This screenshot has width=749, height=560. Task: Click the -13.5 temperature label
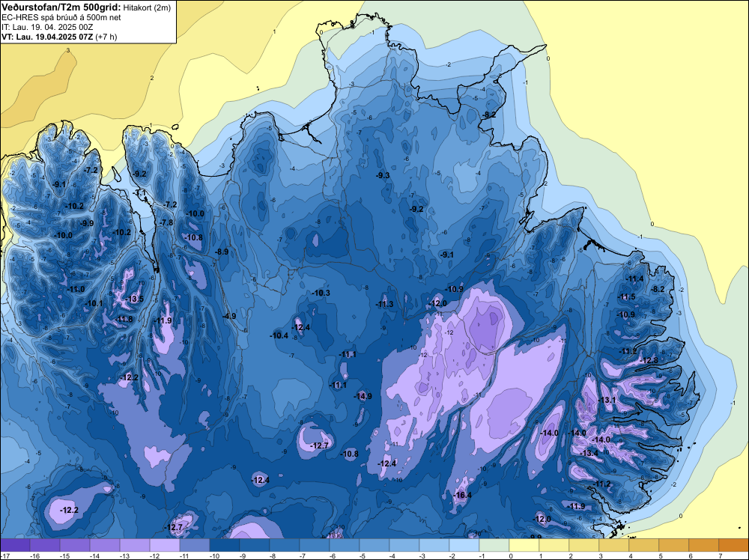[x=134, y=299]
